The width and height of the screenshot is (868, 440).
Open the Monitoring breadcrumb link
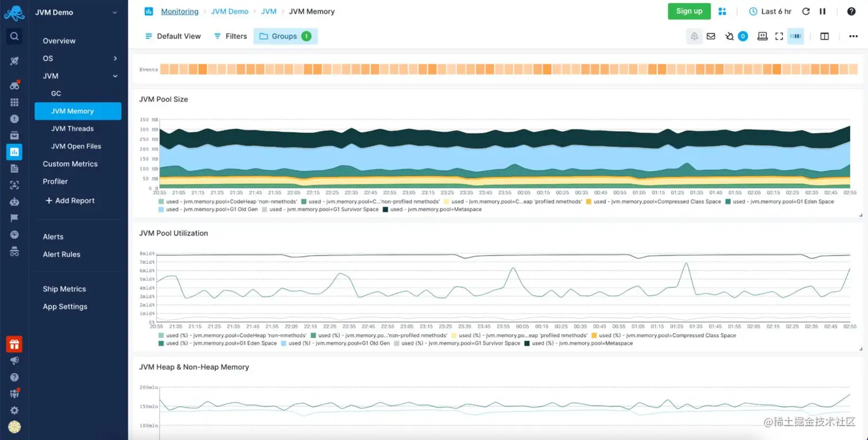[180, 11]
